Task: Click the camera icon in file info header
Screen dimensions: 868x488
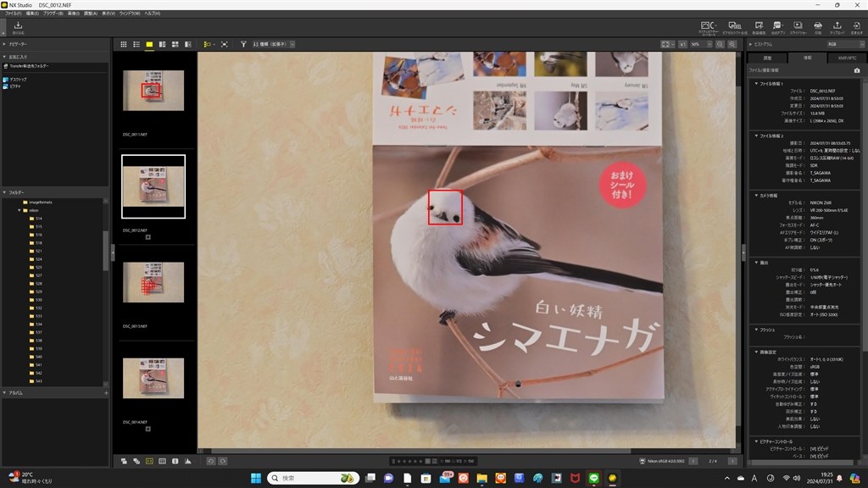Action: coord(857,70)
